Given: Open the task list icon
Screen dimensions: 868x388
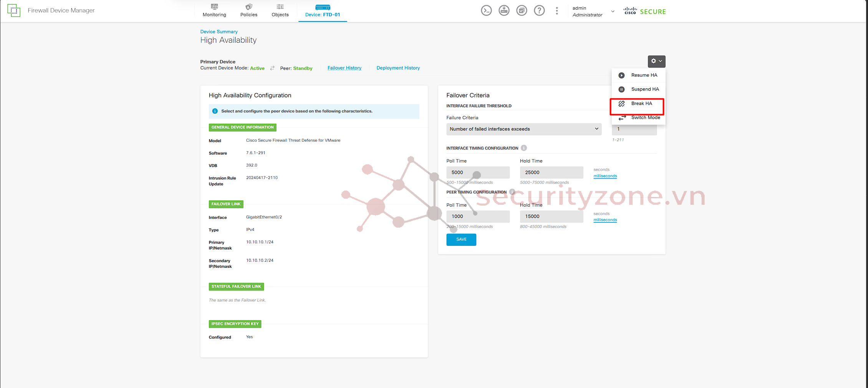Looking at the screenshot, I should [x=522, y=11].
